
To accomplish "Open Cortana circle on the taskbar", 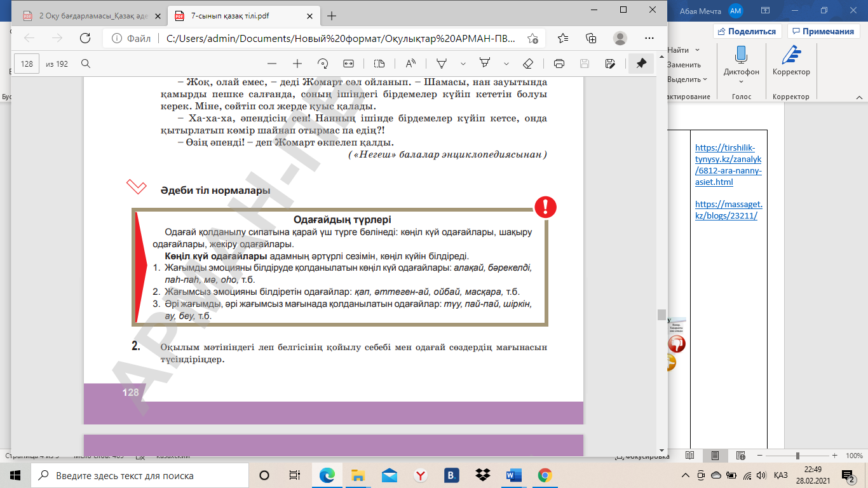I will [264, 475].
